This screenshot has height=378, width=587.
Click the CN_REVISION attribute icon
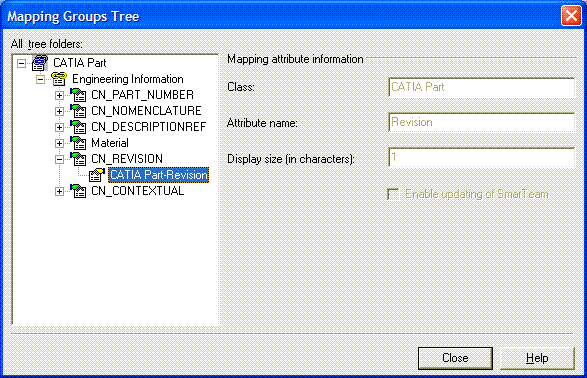[78, 159]
